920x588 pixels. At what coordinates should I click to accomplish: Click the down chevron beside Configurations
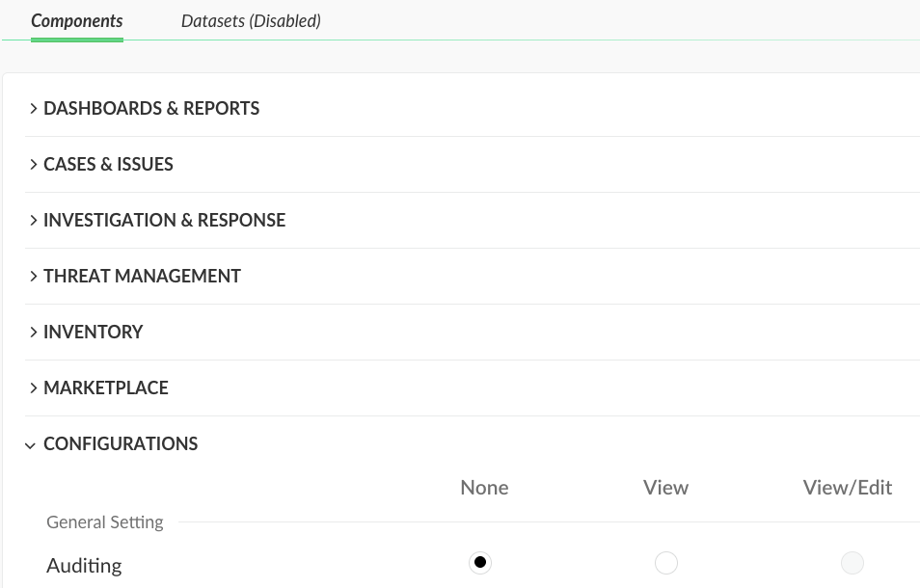pos(31,445)
